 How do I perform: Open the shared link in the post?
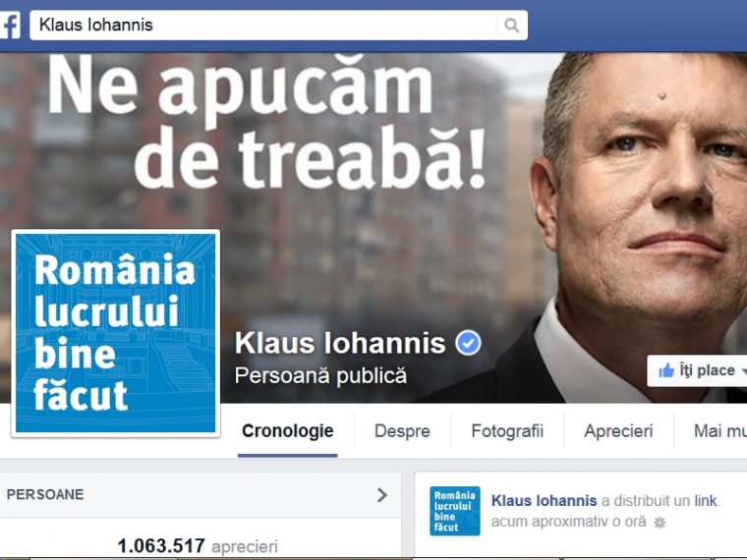pyautogui.click(x=706, y=501)
